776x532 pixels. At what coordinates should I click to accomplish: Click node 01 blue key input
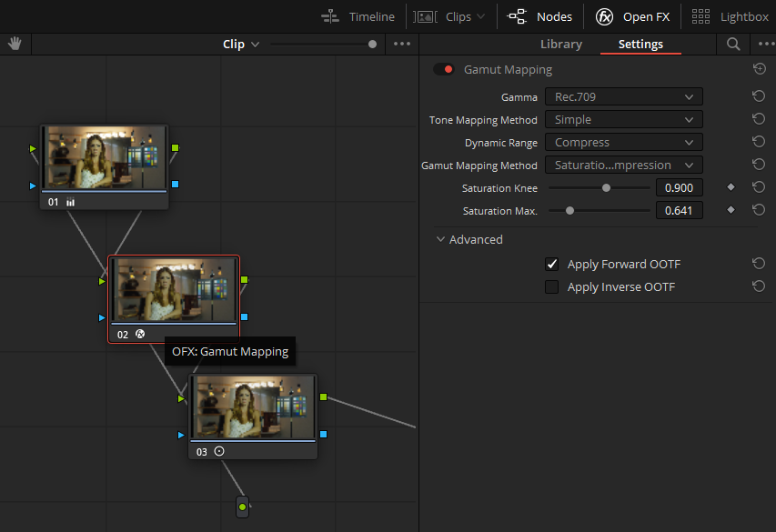click(x=33, y=186)
